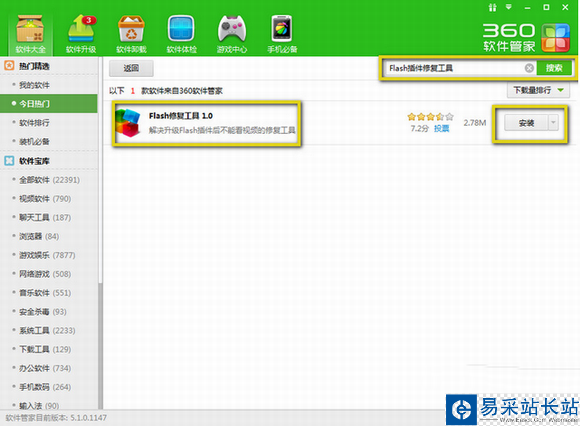
Task: Open the title bar main menu arrow
Action: point(509,7)
